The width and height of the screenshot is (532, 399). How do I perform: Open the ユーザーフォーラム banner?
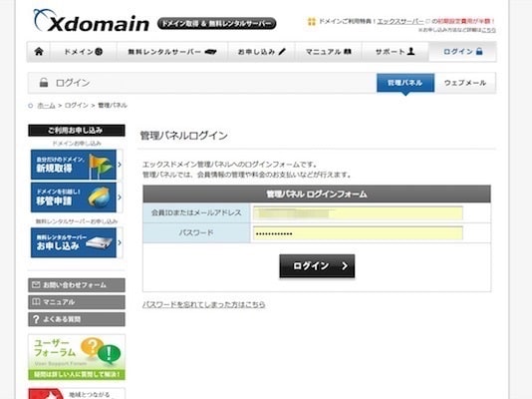click(77, 357)
